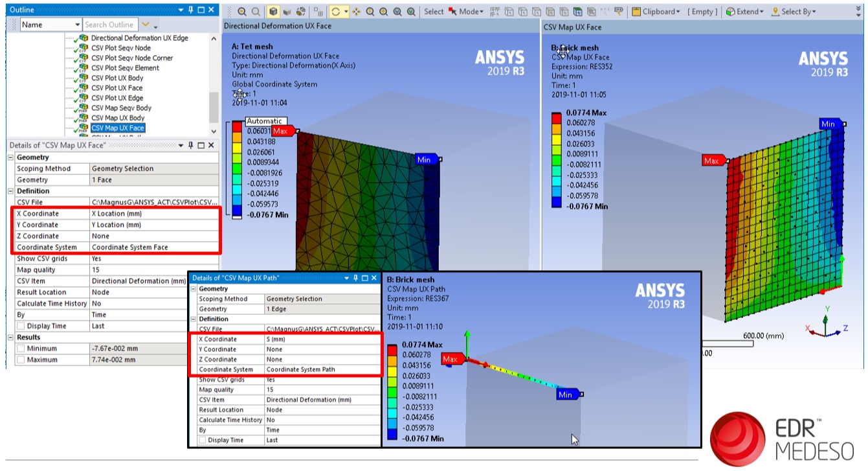Collapse Results group in Face details
The height and width of the screenshot is (471, 868).
10,338
